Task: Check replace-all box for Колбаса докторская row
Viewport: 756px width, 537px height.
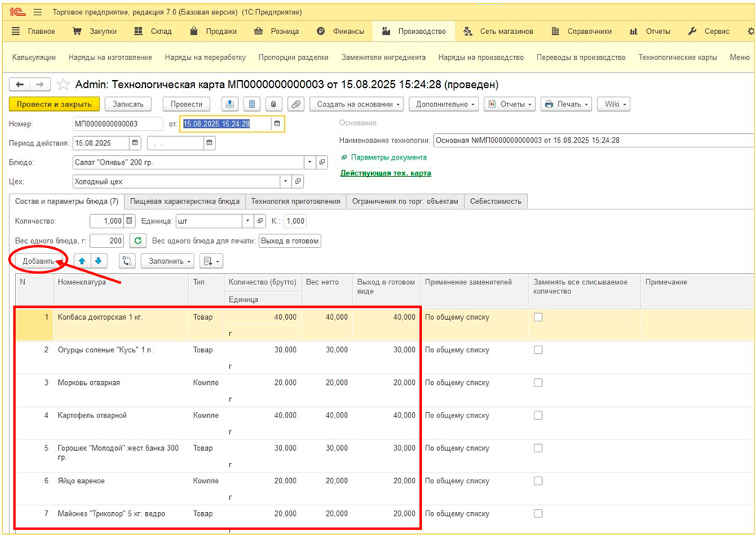Action: coord(538,318)
